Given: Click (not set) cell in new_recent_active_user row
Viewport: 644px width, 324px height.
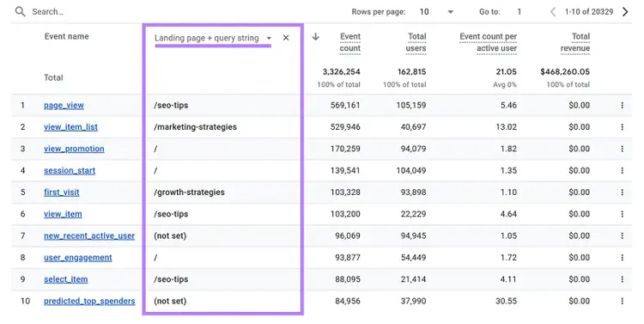Looking at the screenshot, I should pyautogui.click(x=170, y=236).
